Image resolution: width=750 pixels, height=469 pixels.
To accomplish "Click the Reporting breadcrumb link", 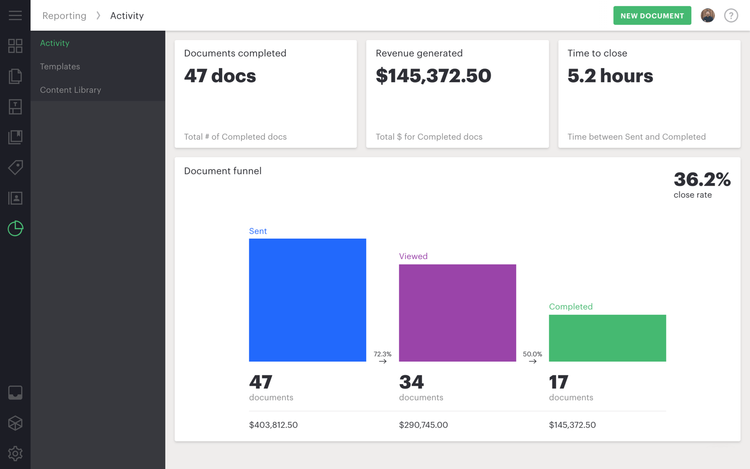I will tap(63, 16).
